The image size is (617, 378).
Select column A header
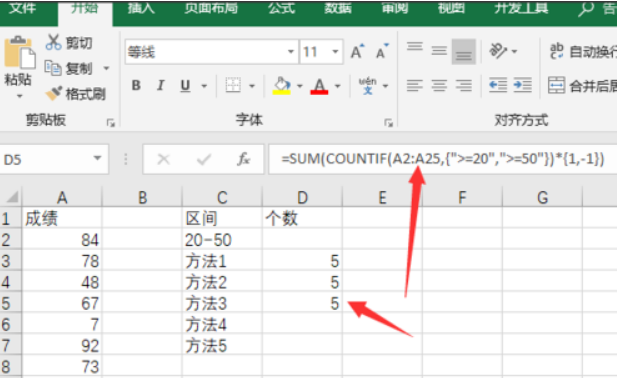pos(62,197)
